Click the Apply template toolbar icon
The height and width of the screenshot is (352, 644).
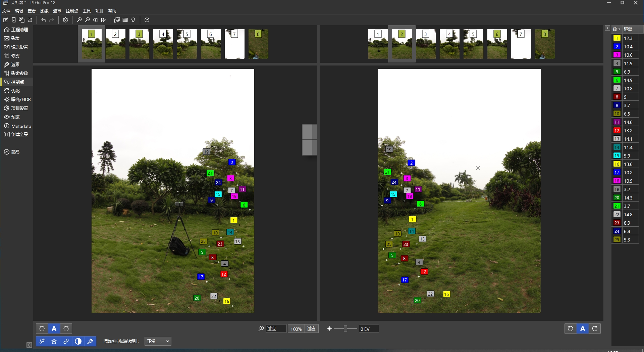pos(22,20)
